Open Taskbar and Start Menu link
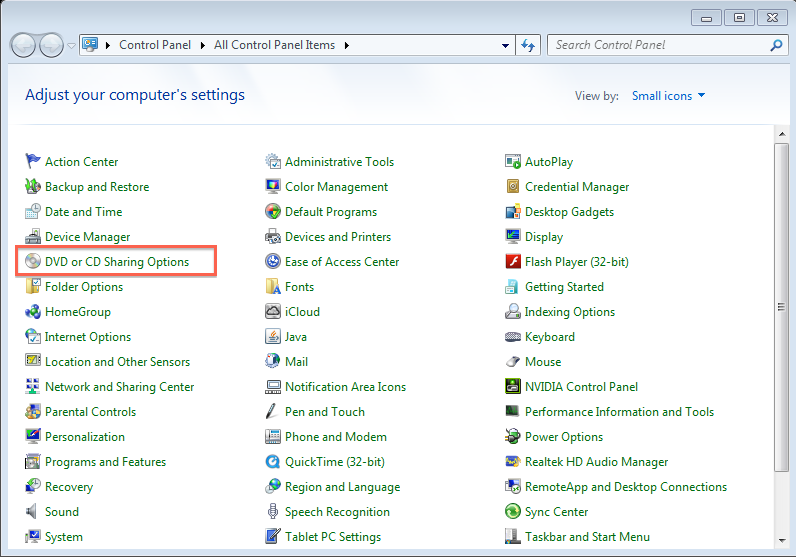The height and width of the screenshot is (557, 796). coord(587,537)
